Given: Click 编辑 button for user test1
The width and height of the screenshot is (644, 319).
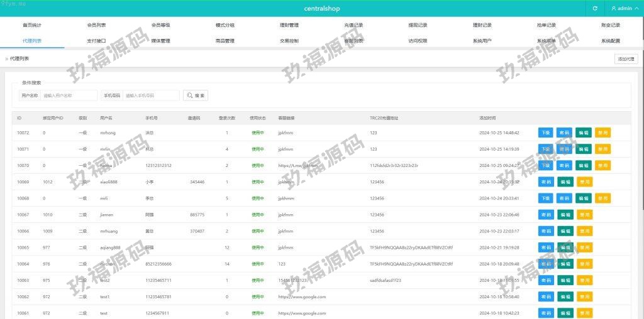Looking at the screenshot, I should (x=565, y=296).
